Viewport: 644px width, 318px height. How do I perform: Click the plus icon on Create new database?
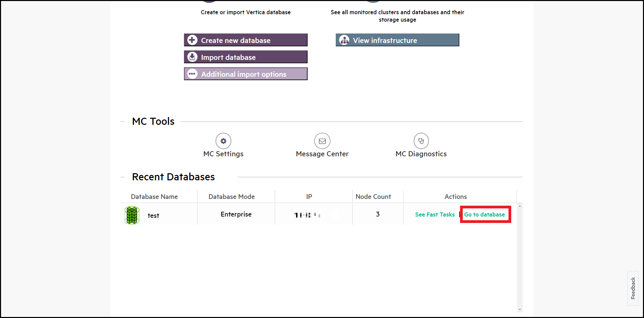click(x=192, y=40)
